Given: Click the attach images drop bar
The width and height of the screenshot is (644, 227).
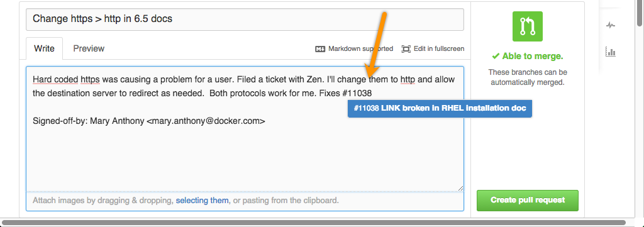Looking at the screenshot, I should 245,201.
